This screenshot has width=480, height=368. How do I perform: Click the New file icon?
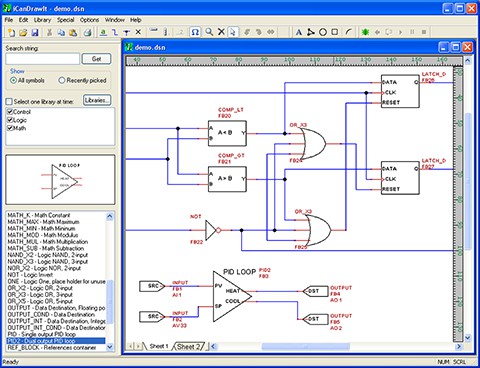click(11, 32)
